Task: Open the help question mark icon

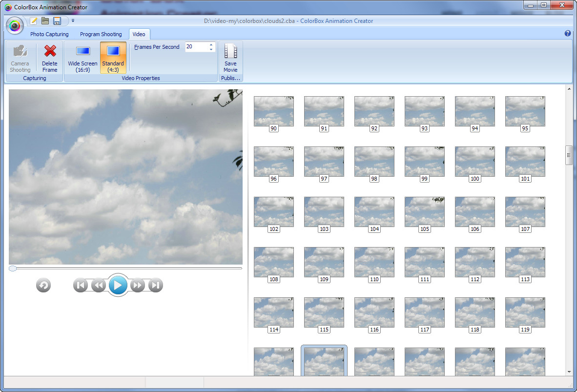Action: pos(567,34)
